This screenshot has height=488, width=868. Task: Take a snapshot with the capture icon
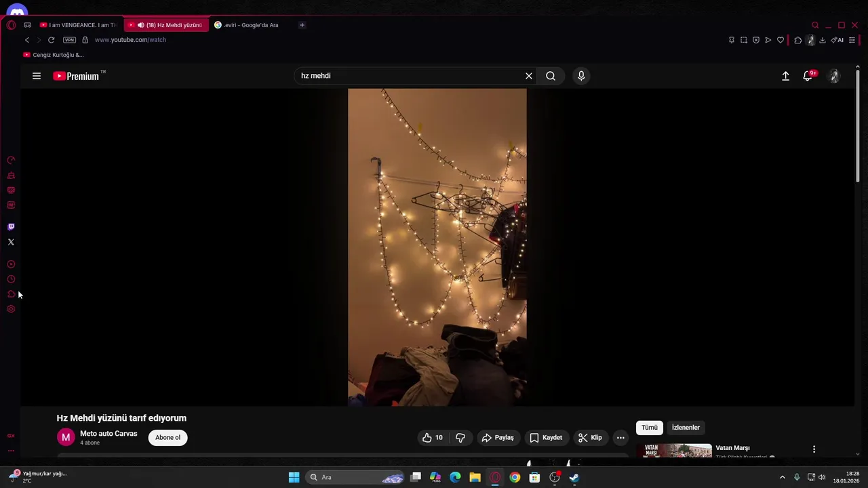pyautogui.click(x=743, y=40)
